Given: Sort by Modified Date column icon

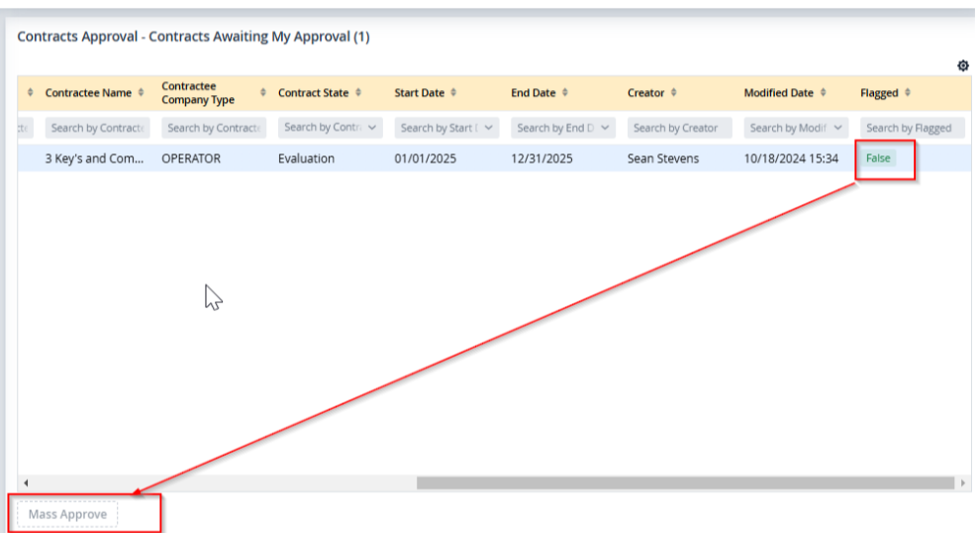Looking at the screenshot, I should [823, 93].
